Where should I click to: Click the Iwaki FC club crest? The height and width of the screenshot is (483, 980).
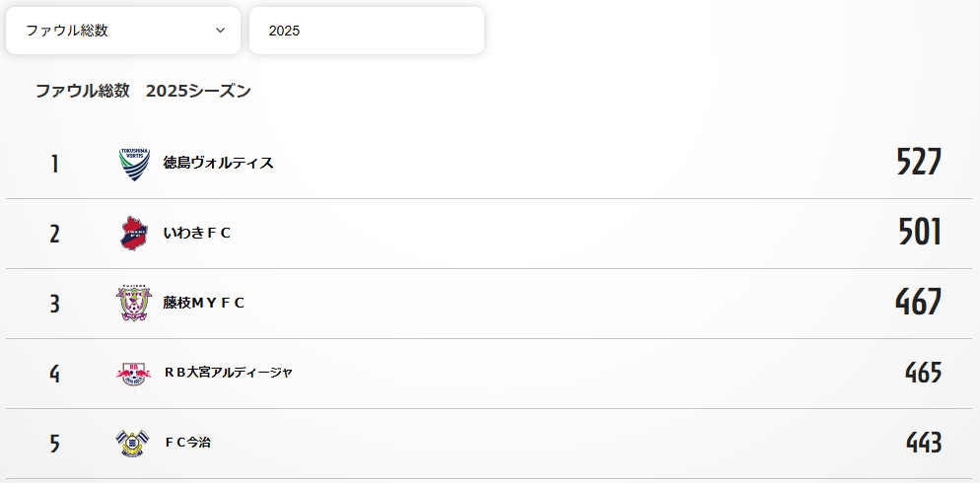(134, 234)
